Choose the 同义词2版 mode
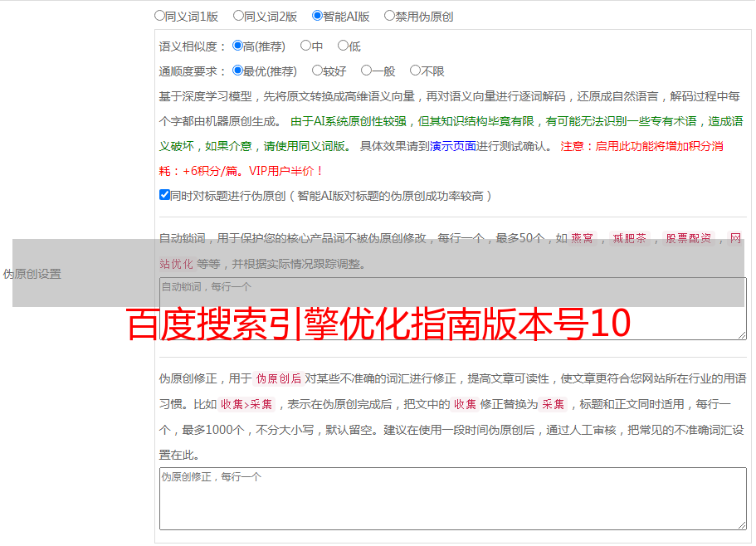756x546 pixels. tap(238, 16)
